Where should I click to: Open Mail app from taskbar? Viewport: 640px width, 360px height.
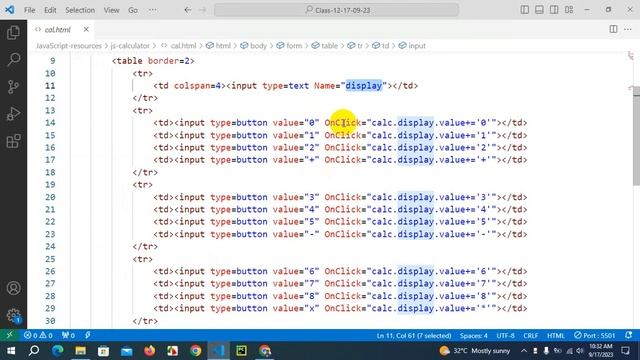[x=127, y=351]
